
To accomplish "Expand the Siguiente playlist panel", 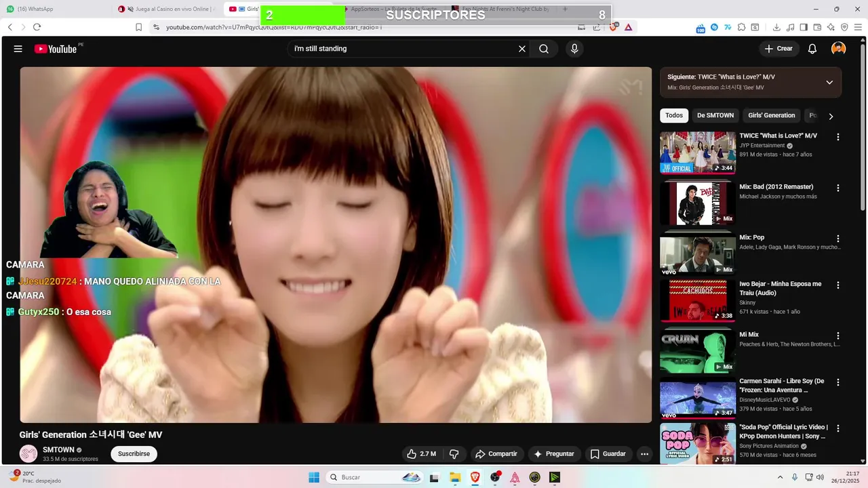I will [x=829, y=82].
